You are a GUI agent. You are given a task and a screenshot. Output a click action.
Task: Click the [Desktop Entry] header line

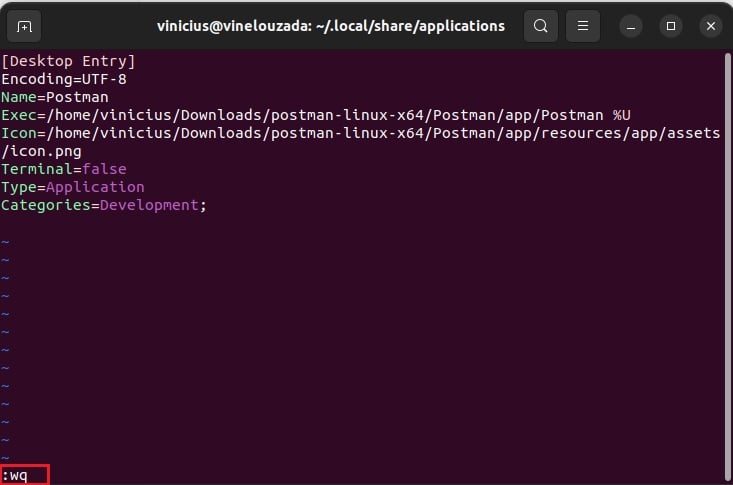[68, 61]
